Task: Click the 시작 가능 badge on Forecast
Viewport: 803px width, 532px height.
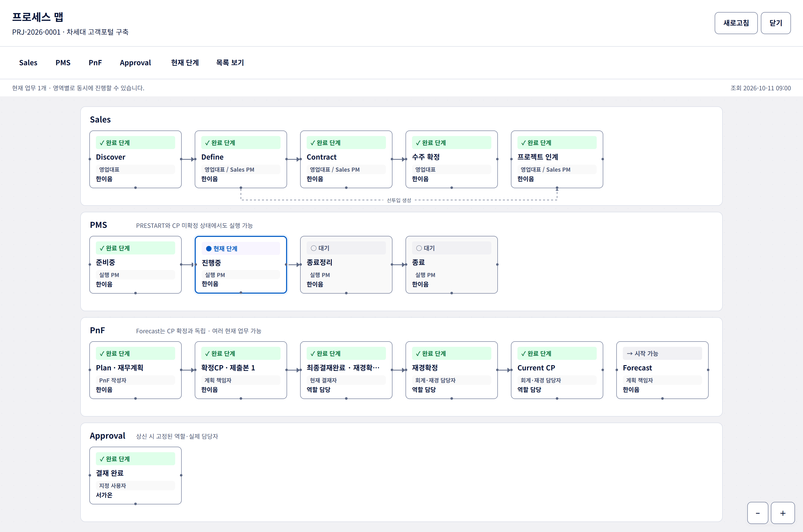Action: tap(662, 353)
